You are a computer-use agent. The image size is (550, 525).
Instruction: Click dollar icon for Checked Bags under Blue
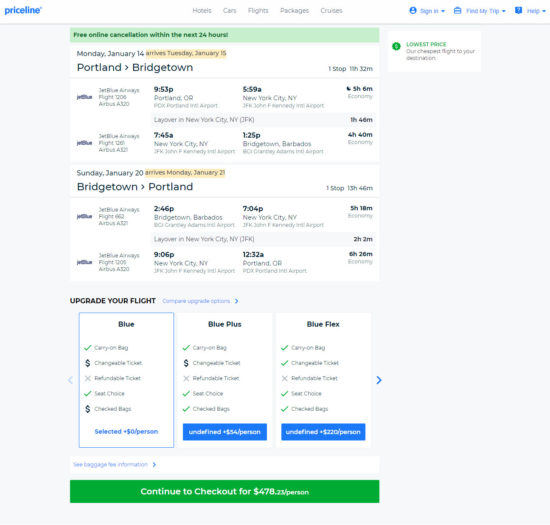click(x=88, y=409)
